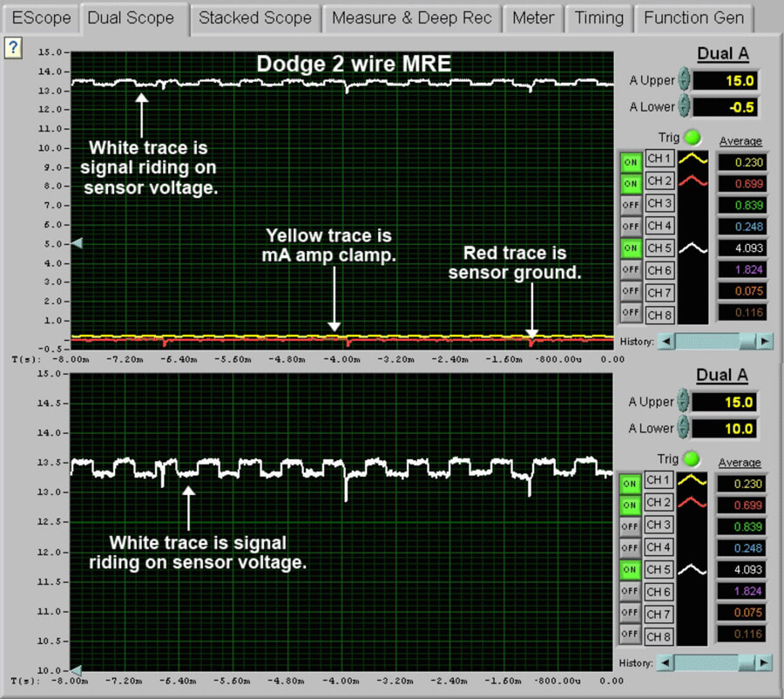Edit the A Lower value -0.5
This screenshot has width=784, height=699.
(x=725, y=107)
